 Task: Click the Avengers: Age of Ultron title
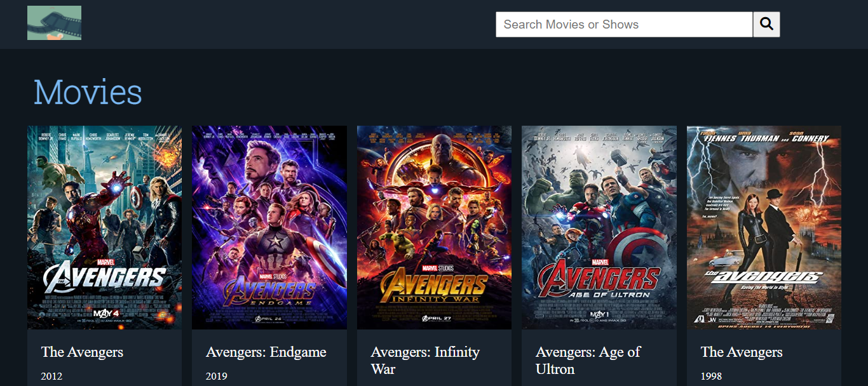[x=588, y=361]
